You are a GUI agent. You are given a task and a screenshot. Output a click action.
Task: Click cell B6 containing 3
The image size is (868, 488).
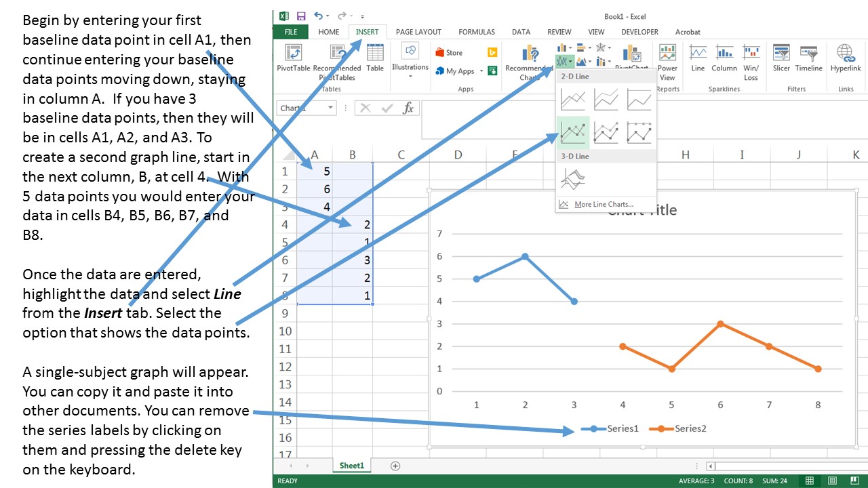[353, 260]
